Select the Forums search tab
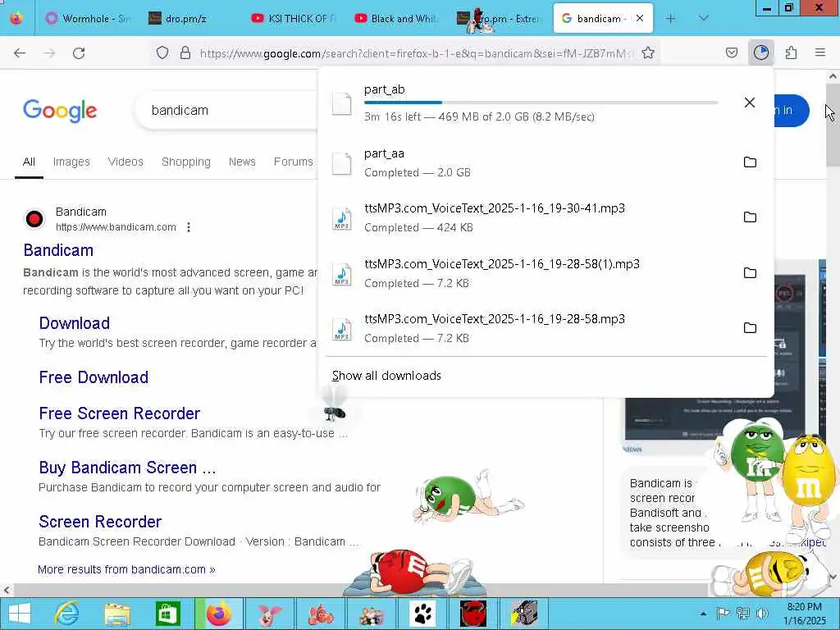Viewport: 840px width, 630px height. tap(293, 162)
